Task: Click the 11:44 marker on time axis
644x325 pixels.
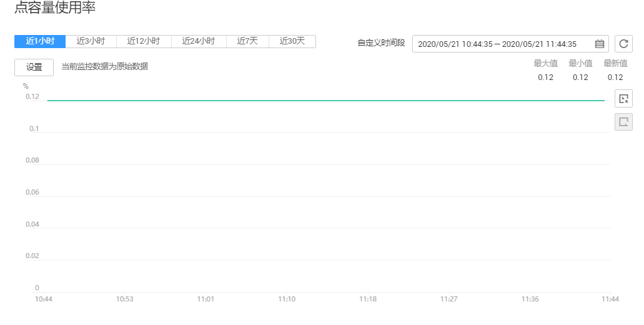Action: pos(610,299)
